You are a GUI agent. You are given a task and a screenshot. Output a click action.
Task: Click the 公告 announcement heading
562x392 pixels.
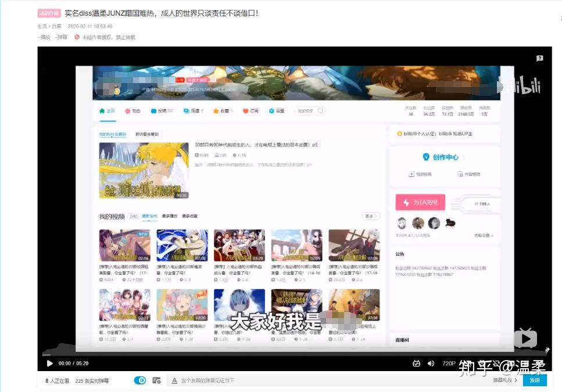[x=400, y=254]
